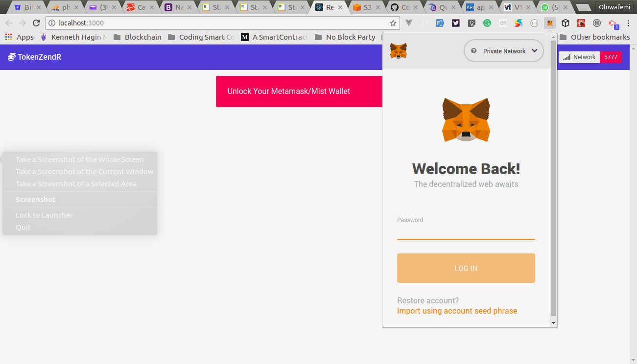Click the LOG IN button
The width and height of the screenshot is (637, 364).
(x=466, y=268)
